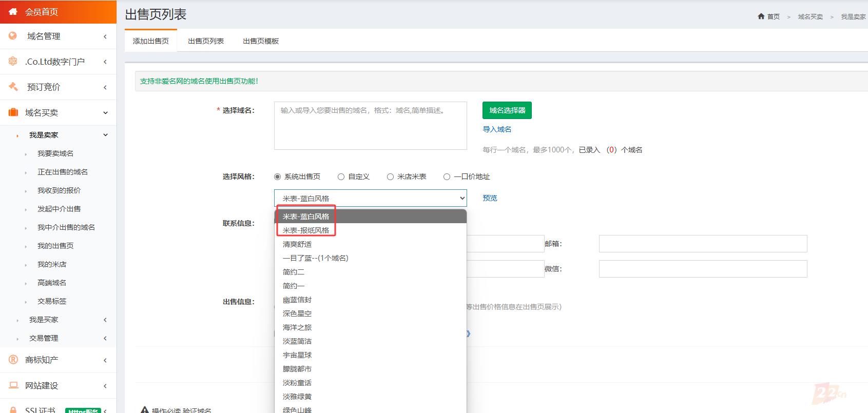This screenshot has height=413, width=868.
Task: Open the 出售页模板 tab
Action: pyautogui.click(x=260, y=41)
